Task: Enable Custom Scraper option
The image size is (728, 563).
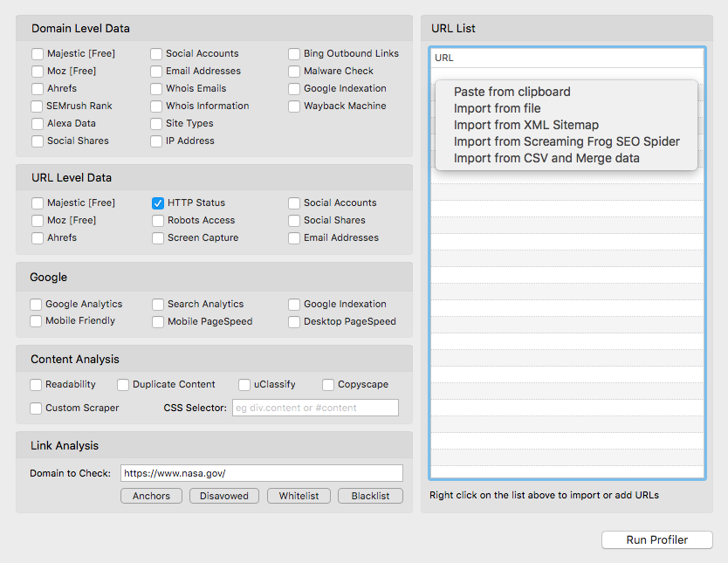Action: pyautogui.click(x=36, y=408)
